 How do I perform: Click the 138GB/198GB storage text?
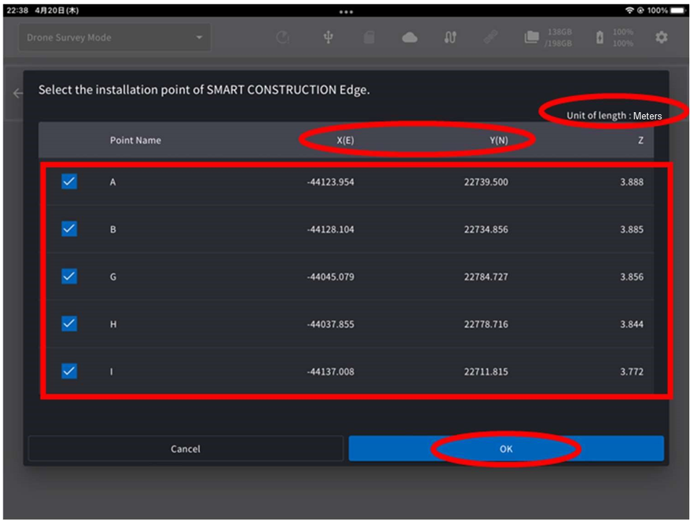pyautogui.click(x=558, y=37)
